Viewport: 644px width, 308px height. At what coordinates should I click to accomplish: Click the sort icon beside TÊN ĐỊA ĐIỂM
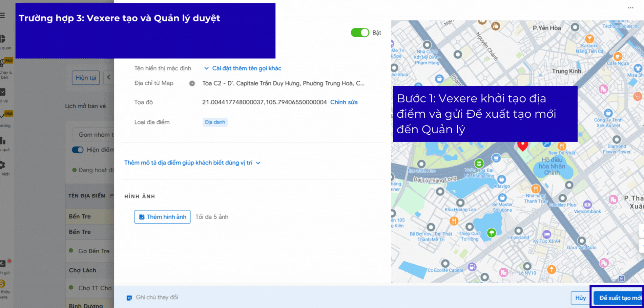[111, 196]
